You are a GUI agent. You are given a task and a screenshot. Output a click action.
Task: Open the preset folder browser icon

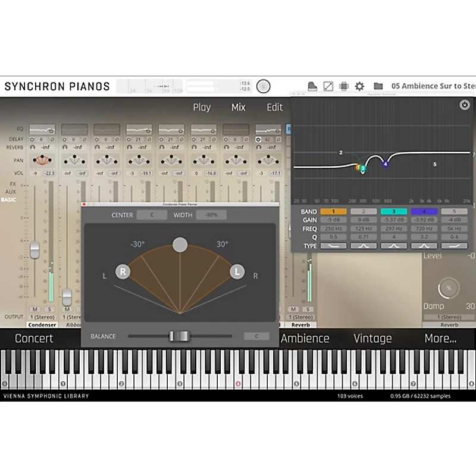(378, 86)
